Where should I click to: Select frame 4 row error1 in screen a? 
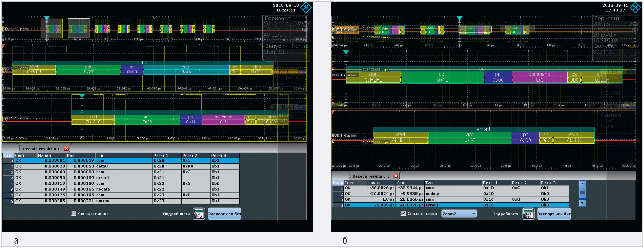pos(121,178)
